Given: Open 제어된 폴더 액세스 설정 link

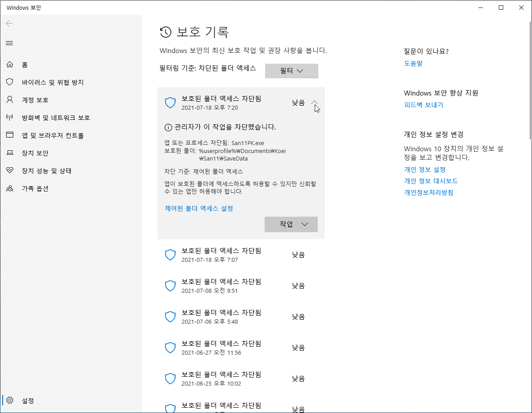Looking at the screenshot, I should coord(199,208).
